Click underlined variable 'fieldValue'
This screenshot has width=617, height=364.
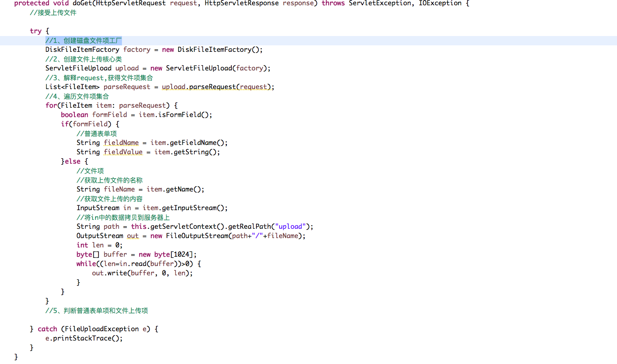[123, 152]
